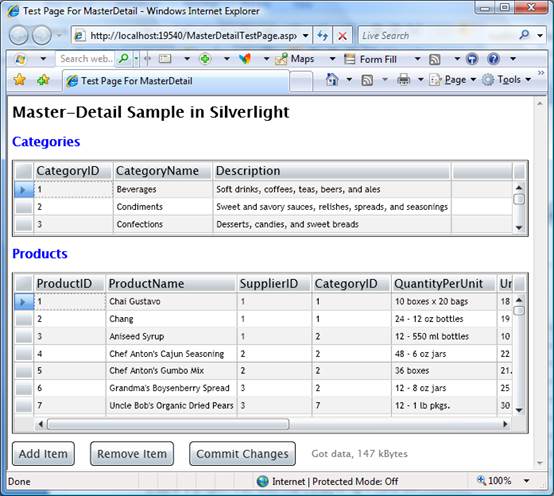Viewport: 554px width, 496px height.
Task: Expand the Maps dropdown arrow
Action: 332,59
